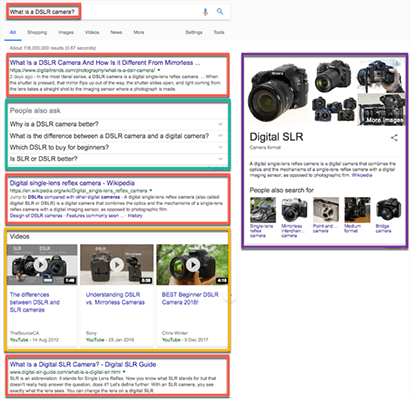Click 'BEST Beginner DSLR Camera 2018!' title
Screen dimensions: 410x400
click(190, 299)
